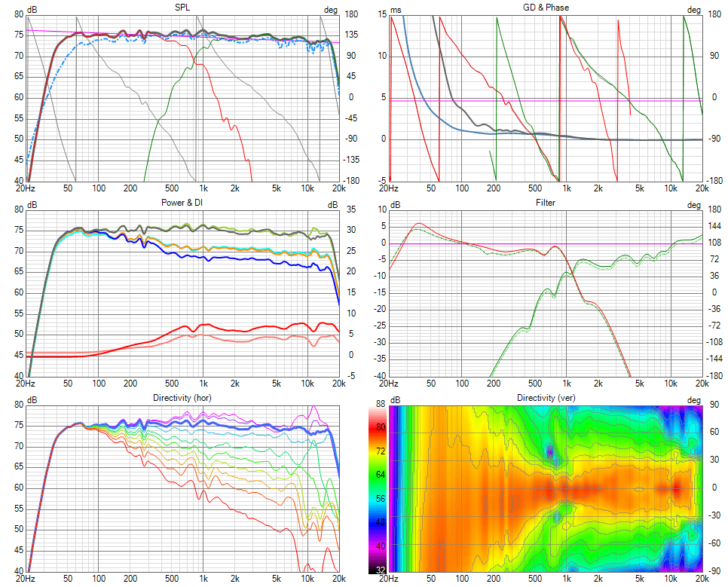The width and height of the screenshot is (728, 587).
Task: Click the "deg" unit label on Directivity (ver) chart
Action: [x=693, y=400]
